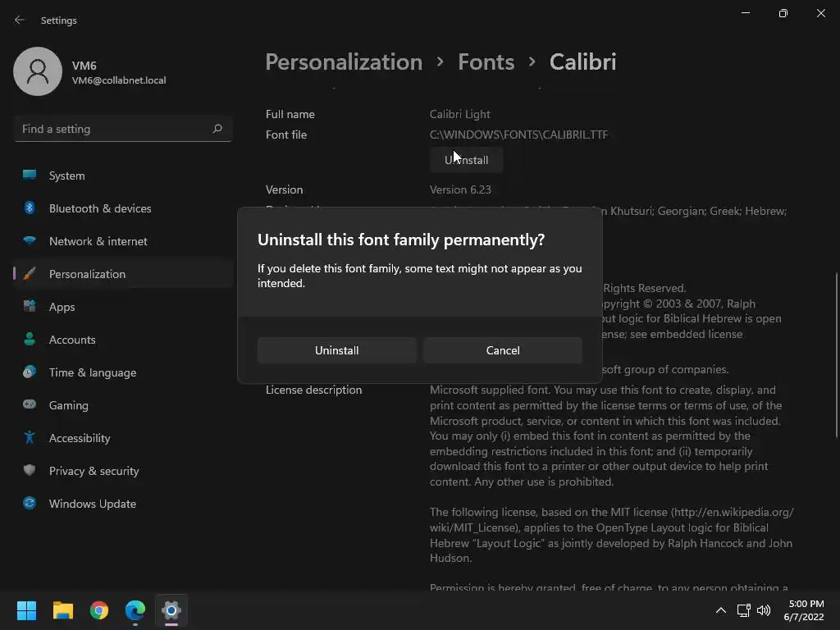Navigate to Personalization breadcrumb
840x630 pixels.
coord(344,62)
